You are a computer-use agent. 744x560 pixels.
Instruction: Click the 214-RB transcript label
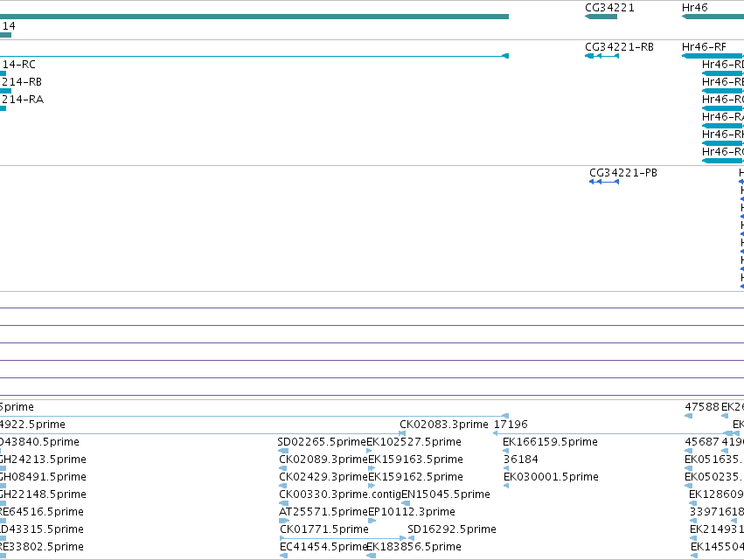(x=21, y=82)
